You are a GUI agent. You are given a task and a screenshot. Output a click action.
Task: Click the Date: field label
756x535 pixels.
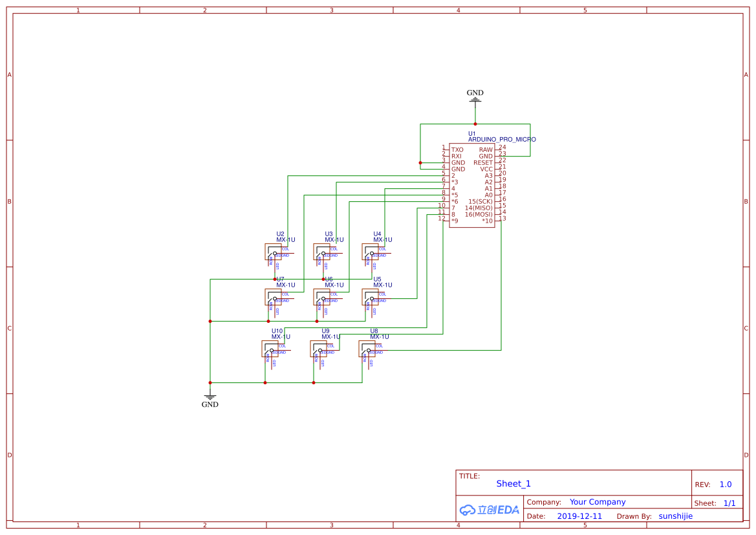point(536,516)
